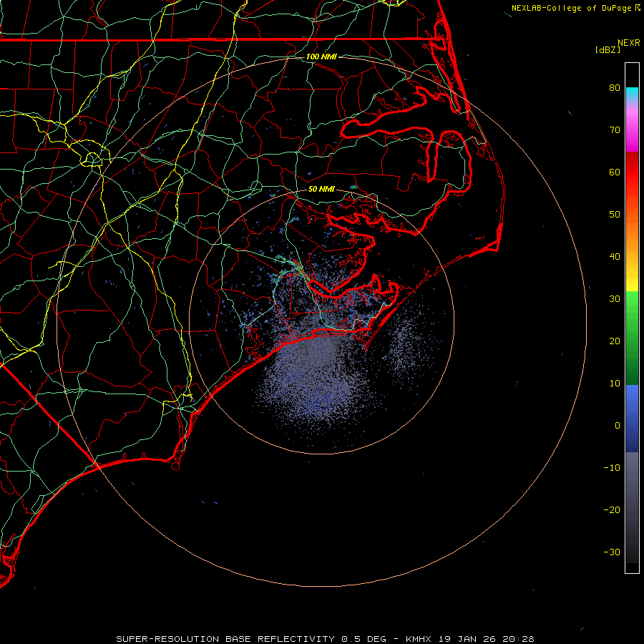Screen dimensions: 644x644
Task: Click the 100 NMI range ring label
Action: [x=321, y=57]
